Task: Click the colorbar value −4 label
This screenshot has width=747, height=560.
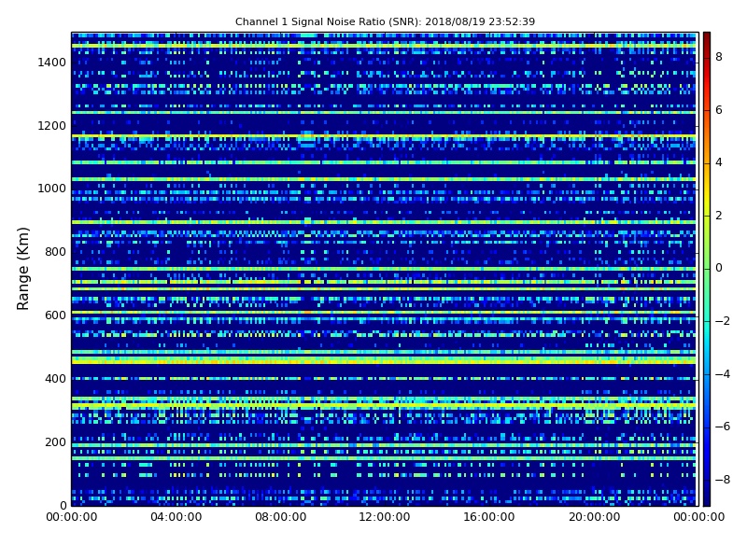Action: [x=723, y=374]
